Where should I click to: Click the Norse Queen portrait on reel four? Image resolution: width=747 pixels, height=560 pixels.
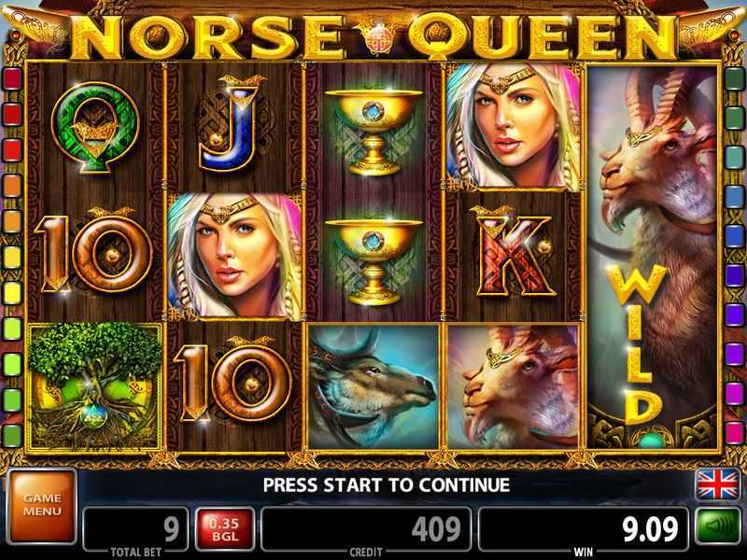point(514,126)
